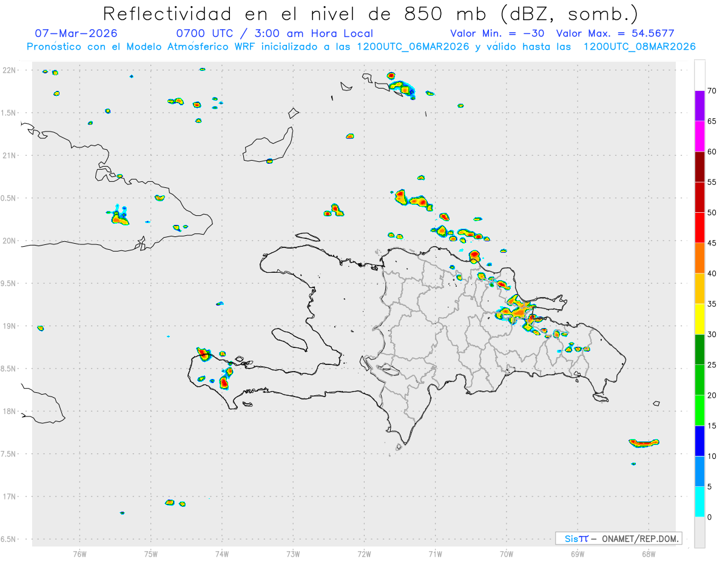This screenshot has height=562, width=728.
Task: Click the '75W' longitude axis label
Action: coord(151,553)
